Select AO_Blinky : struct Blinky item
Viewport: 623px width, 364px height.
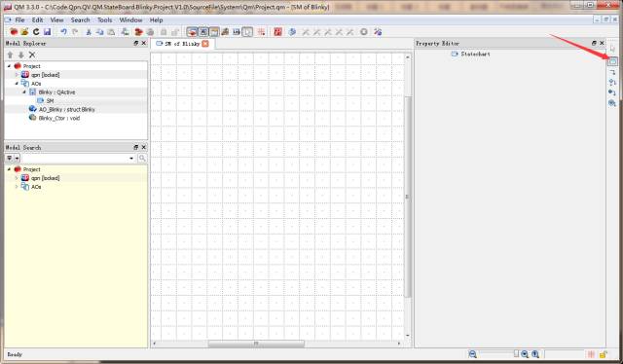pyautogui.click(x=67, y=109)
